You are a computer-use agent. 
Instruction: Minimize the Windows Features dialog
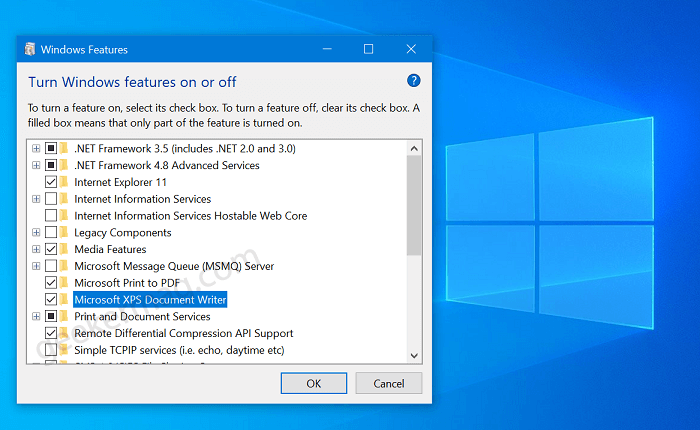pyautogui.click(x=327, y=49)
